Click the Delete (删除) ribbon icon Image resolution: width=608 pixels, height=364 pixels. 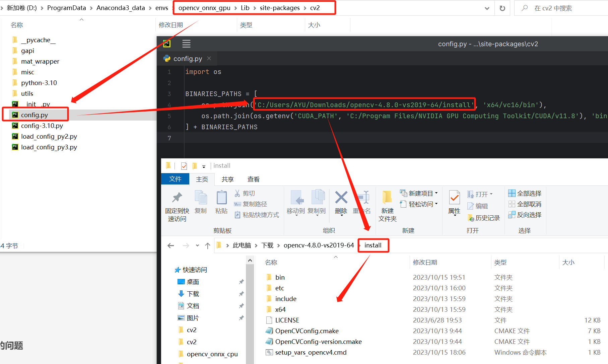(341, 198)
